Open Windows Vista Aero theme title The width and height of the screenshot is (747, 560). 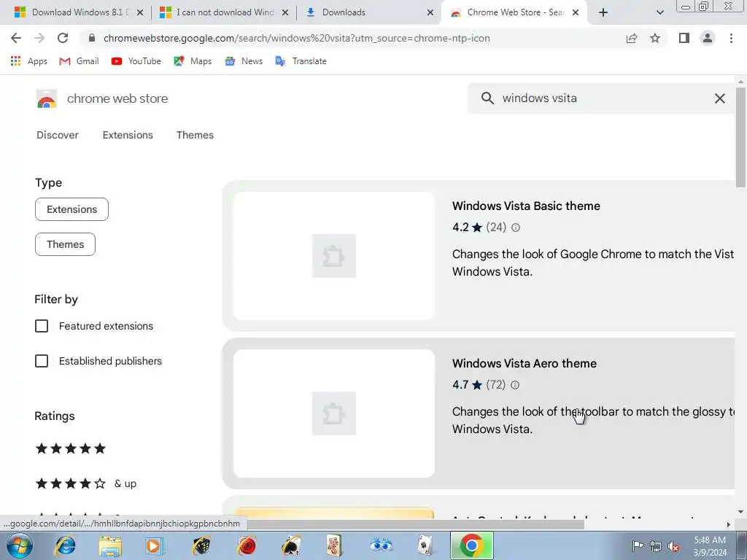524,363
